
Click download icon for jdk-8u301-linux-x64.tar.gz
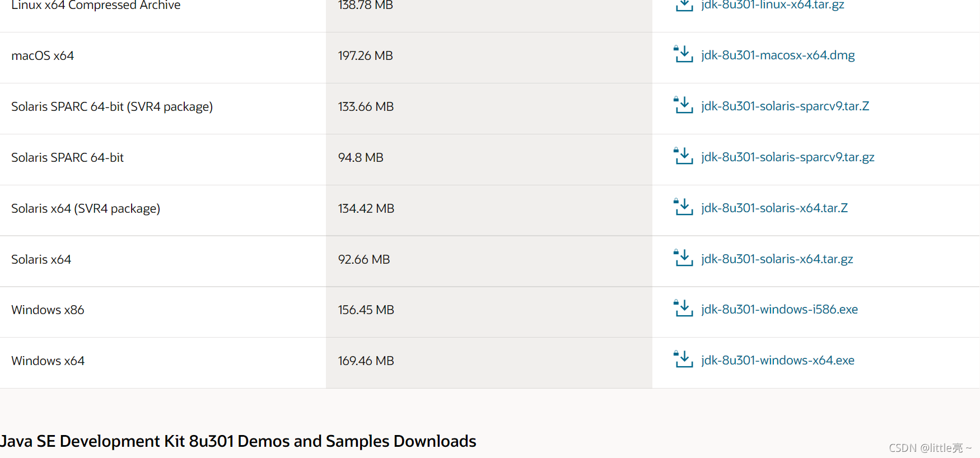(683, 4)
